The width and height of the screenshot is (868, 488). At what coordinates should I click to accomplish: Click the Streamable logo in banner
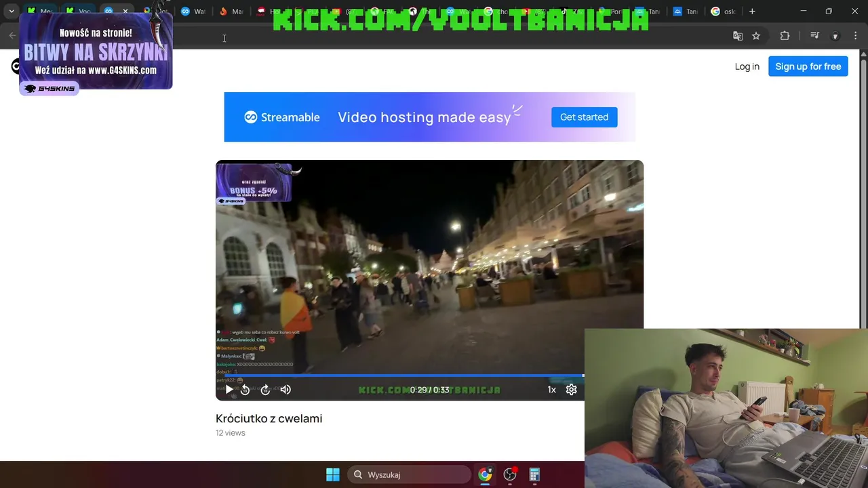[282, 117]
